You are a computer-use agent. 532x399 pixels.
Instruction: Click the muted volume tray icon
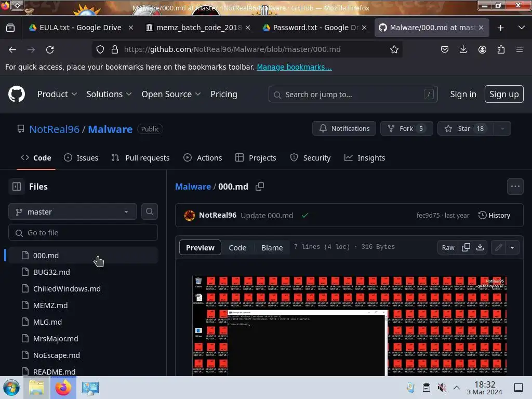click(x=442, y=388)
